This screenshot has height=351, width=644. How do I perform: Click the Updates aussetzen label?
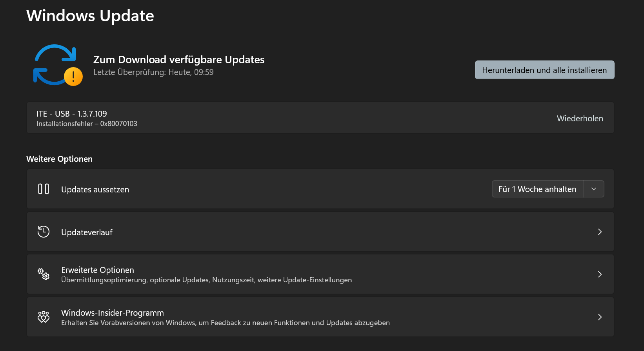(x=95, y=190)
